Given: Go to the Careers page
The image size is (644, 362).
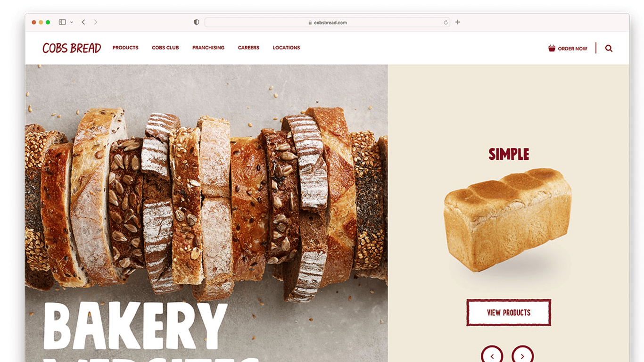Looking at the screenshot, I should [x=248, y=48].
